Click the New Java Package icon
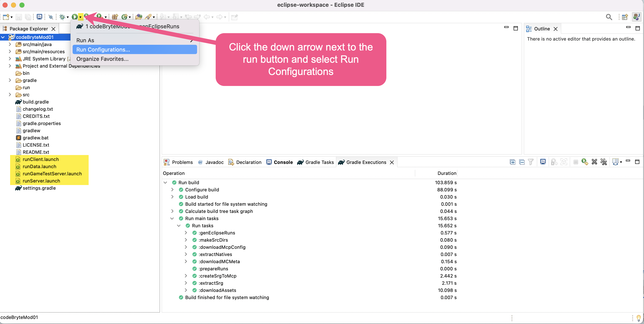 click(115, 17)
